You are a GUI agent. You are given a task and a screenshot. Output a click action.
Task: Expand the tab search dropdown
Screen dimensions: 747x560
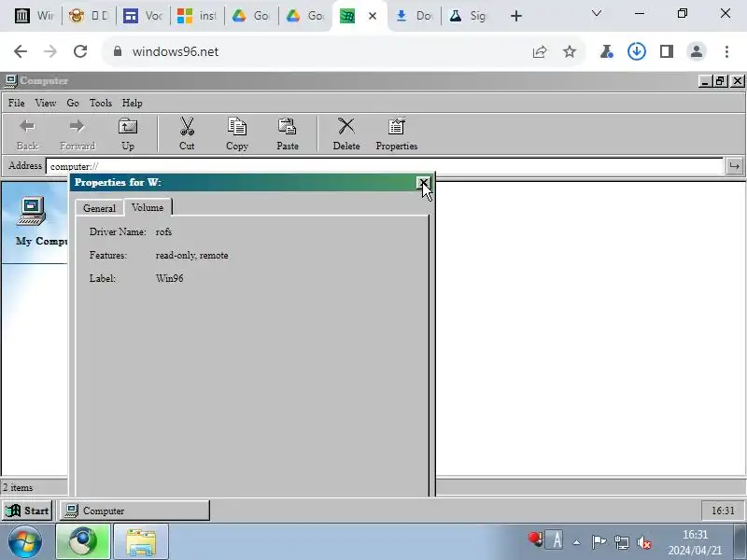[596, 13]
